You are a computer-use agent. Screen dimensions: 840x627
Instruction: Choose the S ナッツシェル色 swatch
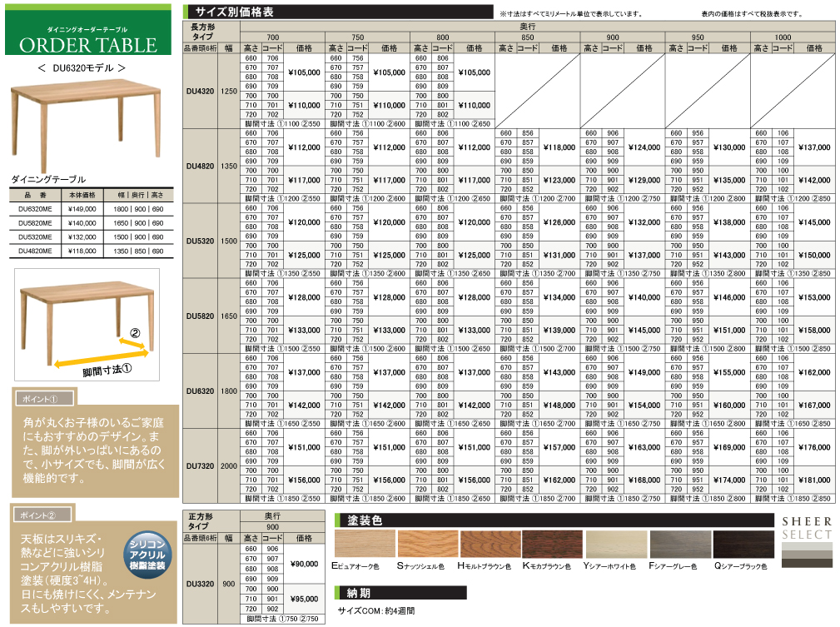pos(425,545)
